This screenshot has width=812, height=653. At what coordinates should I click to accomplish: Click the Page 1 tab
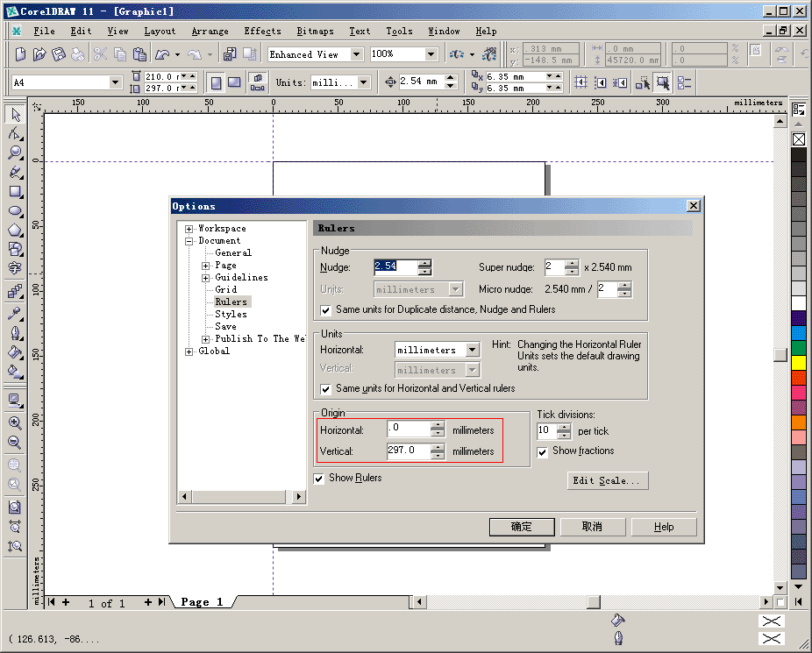pos(202,602)
